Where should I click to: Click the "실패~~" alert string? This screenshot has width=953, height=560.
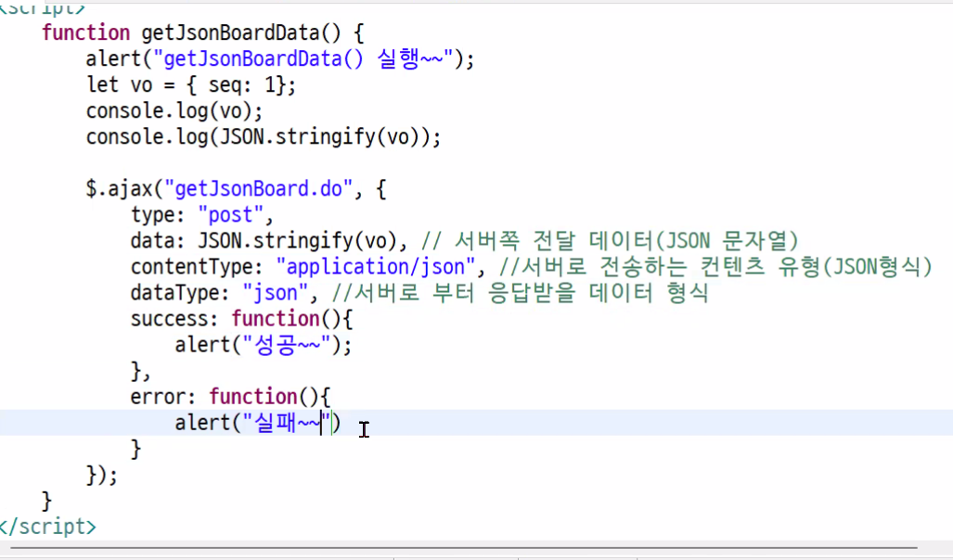[286, 424]
